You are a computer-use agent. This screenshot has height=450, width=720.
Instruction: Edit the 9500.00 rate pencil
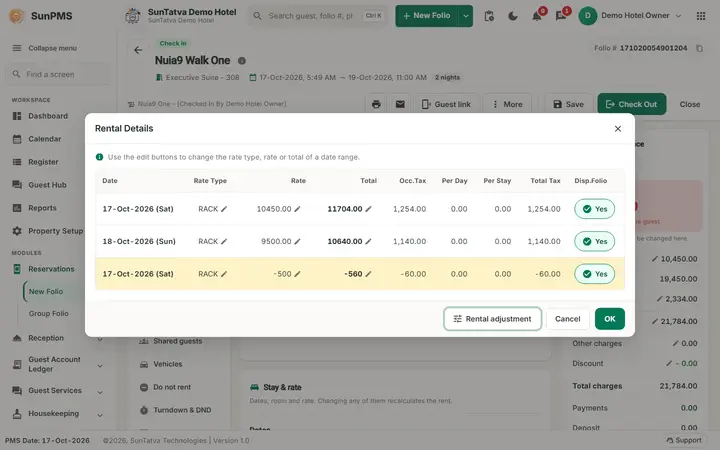pos(297,242)
